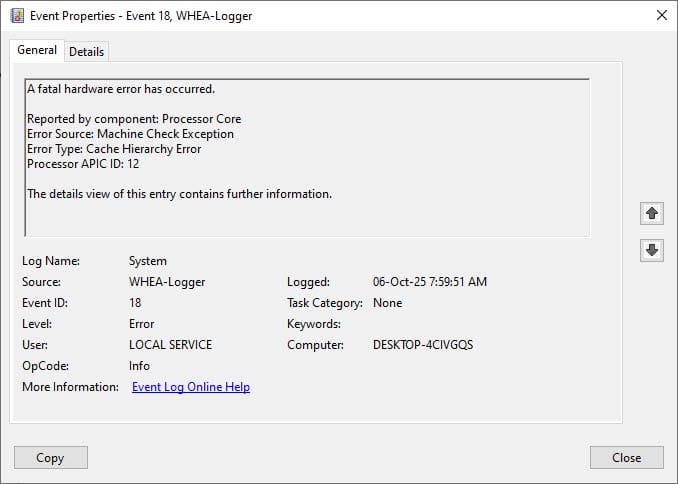Click the Logged timestamp value
The image size is (678, 484).
(430, 282)
